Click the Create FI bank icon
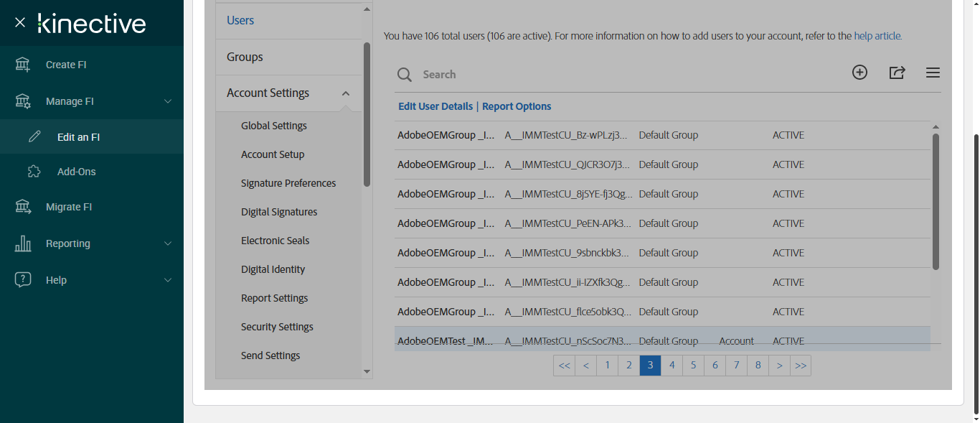This screenshot has width=980, height=423. pos(23,65)
